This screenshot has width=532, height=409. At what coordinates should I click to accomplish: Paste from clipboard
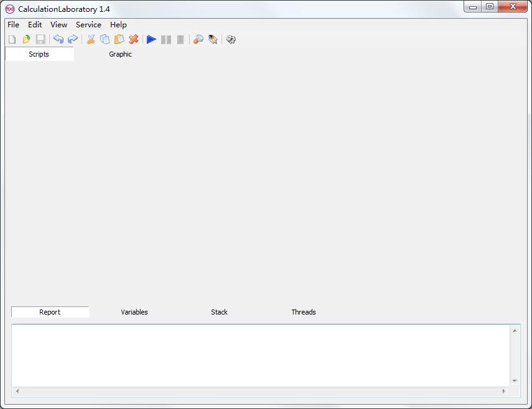(119, 40)
